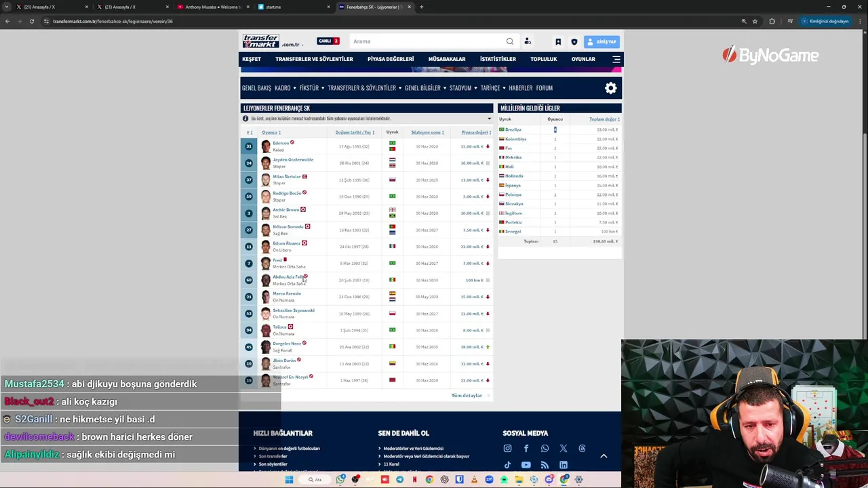Go to the GENEL BAKIŞ club tab
This screenshot has width=868, height=488.
pos(256,87)
